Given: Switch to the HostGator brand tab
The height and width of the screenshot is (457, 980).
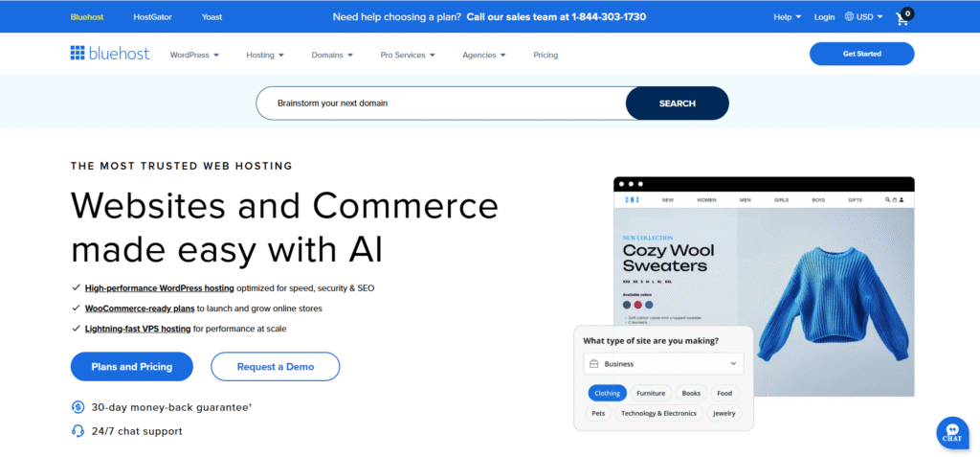Looking at the screenshot, I should [x=152, y=17].
